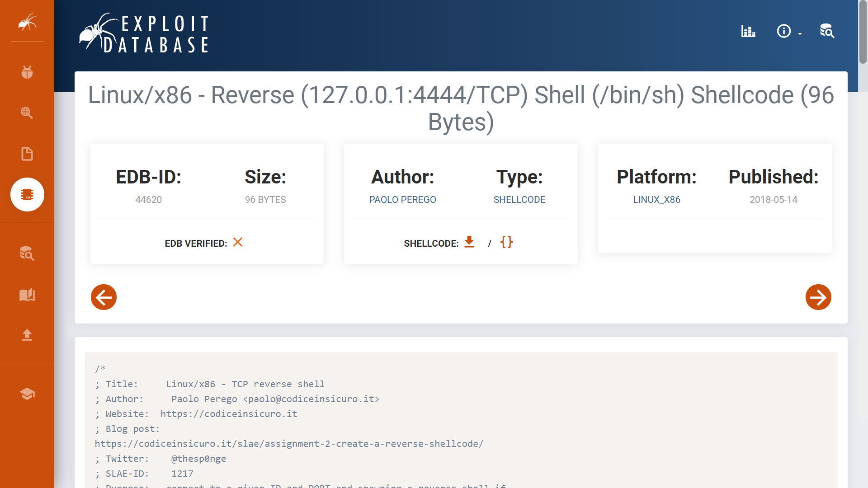Open author Paolo Perego's page
This screenshot has width=868, height=488.
pos(402,200)
